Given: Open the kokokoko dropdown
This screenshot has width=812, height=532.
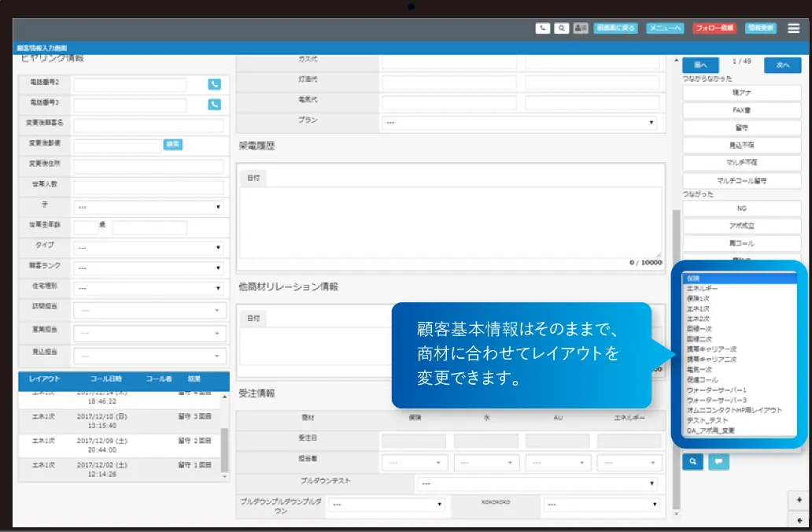Looking at the screenshot, I should coord(602,504).
